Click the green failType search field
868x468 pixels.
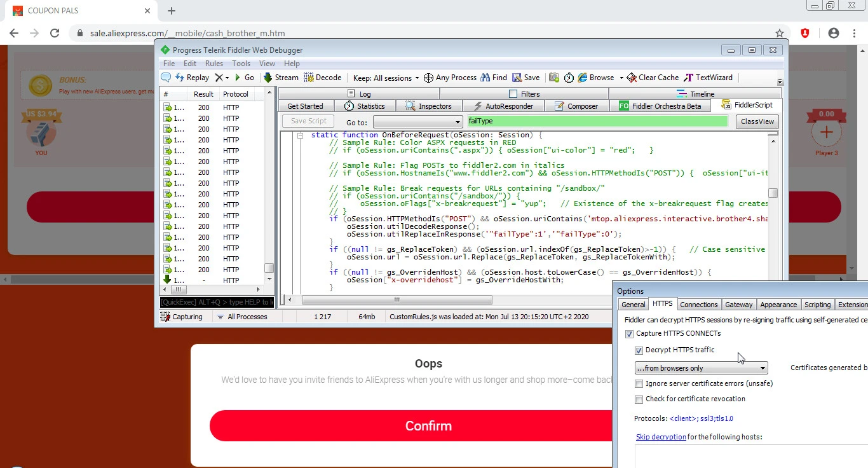pos(597,121)
